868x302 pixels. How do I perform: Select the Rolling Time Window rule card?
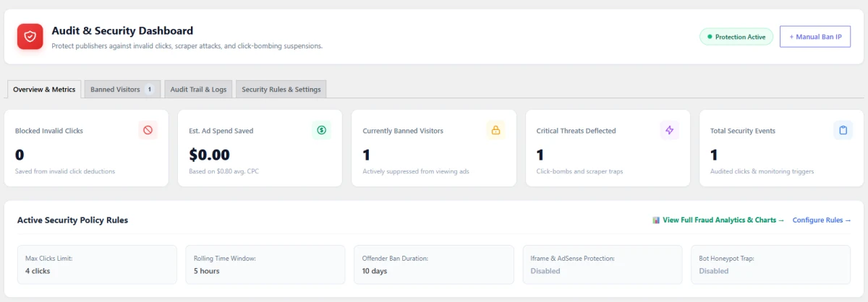265,264
